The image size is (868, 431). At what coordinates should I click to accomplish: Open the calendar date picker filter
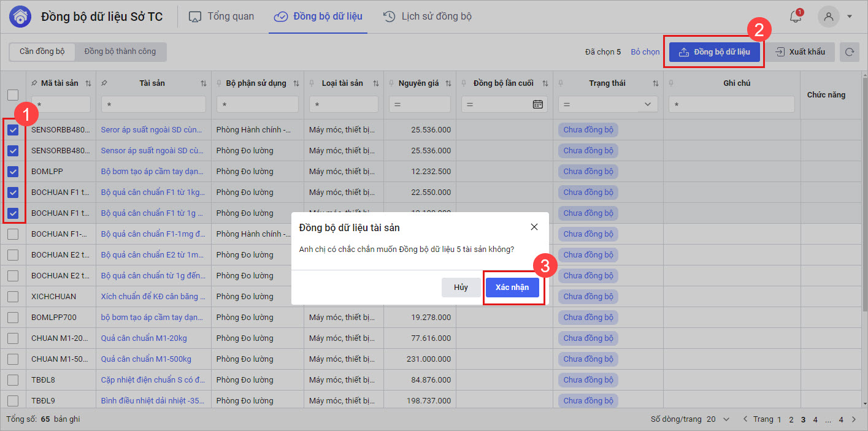point(538,104)
